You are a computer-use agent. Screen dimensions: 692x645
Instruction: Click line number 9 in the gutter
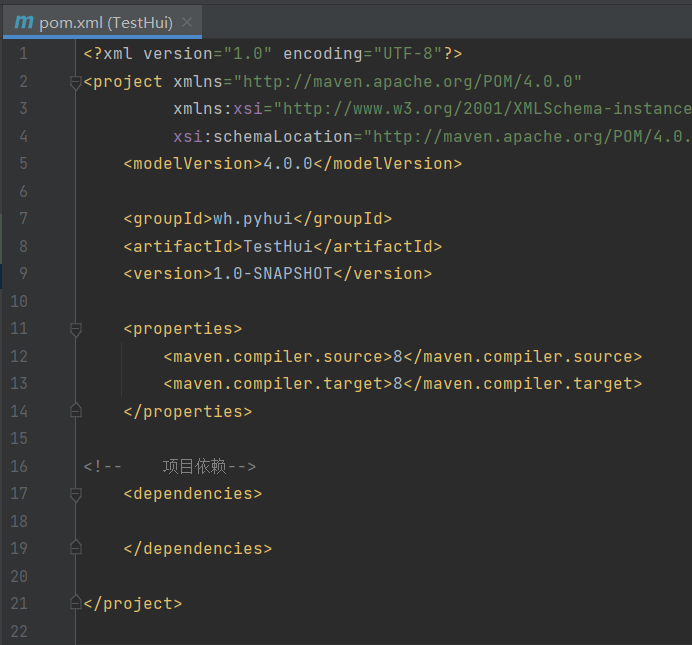(x=23, y=274)
